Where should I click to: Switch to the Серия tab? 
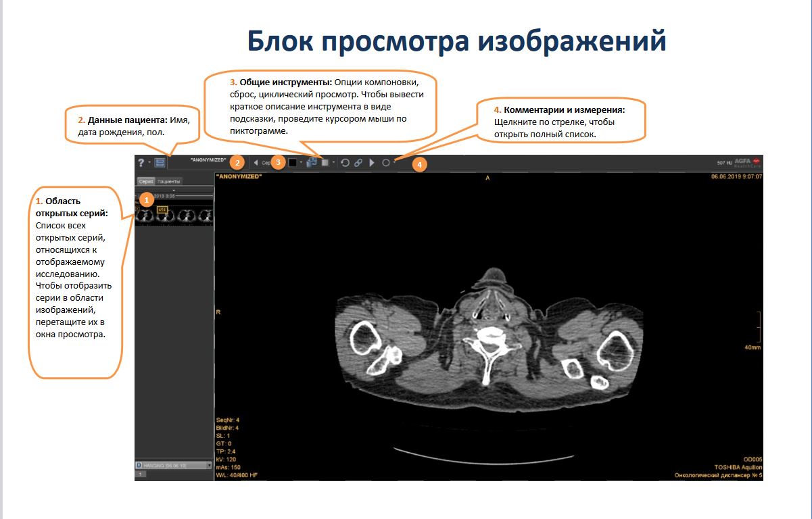click(146, 182)
